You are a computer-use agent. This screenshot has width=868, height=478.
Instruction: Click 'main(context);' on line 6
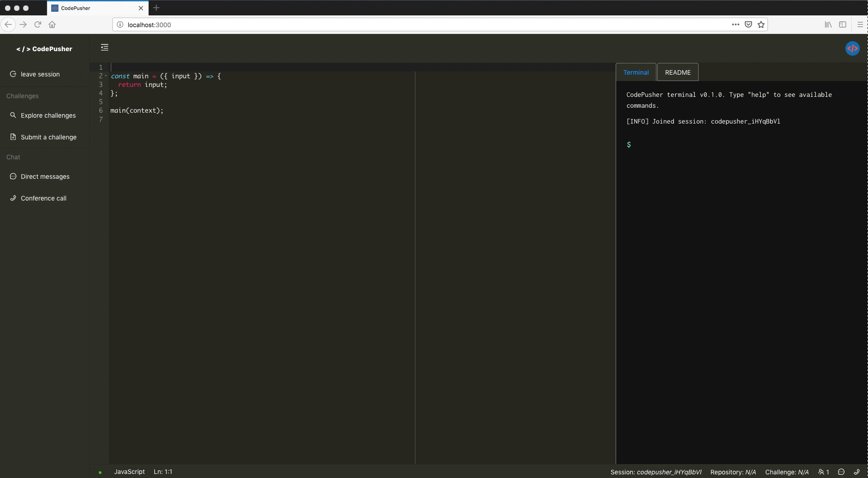[x=137, y=110]
